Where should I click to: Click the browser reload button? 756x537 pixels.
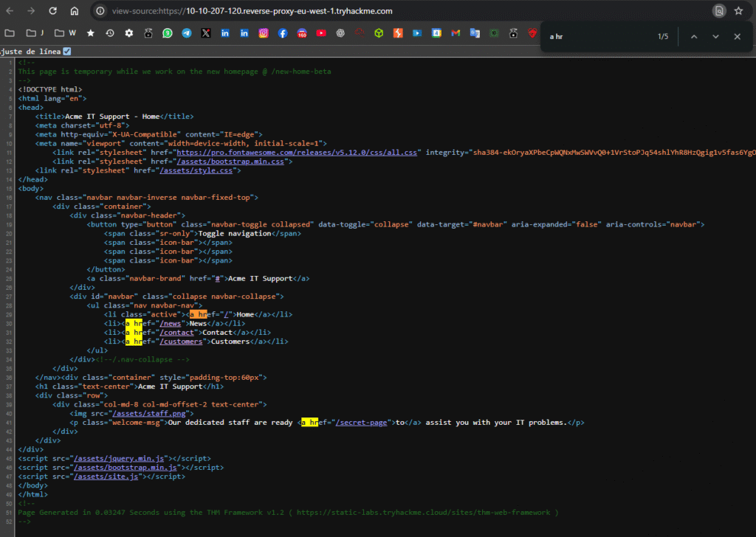coord(53,11)
